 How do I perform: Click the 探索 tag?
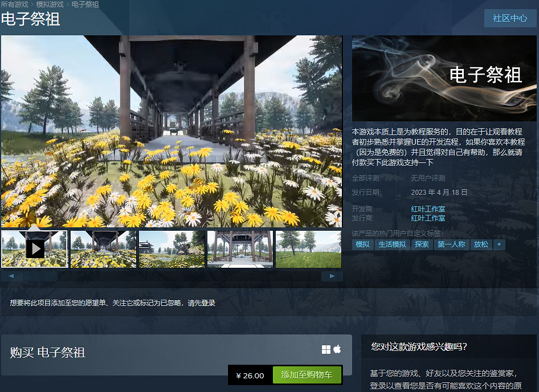tap(422, 244)
